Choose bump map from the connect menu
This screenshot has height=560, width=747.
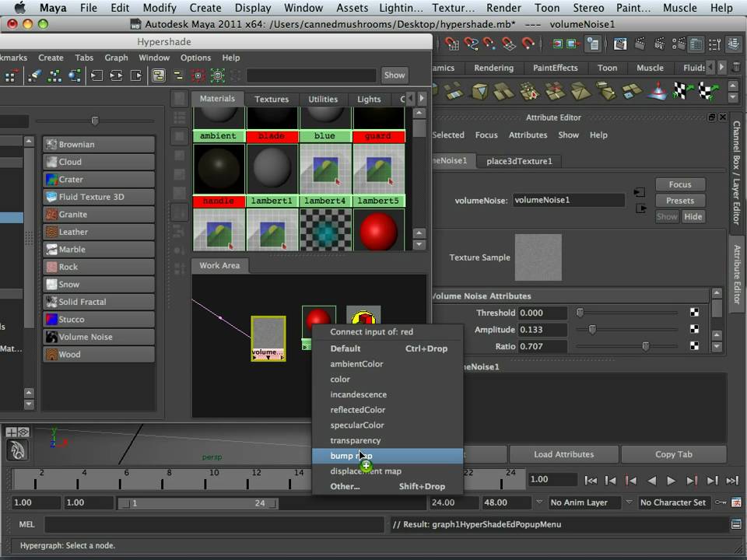(388, 456)
